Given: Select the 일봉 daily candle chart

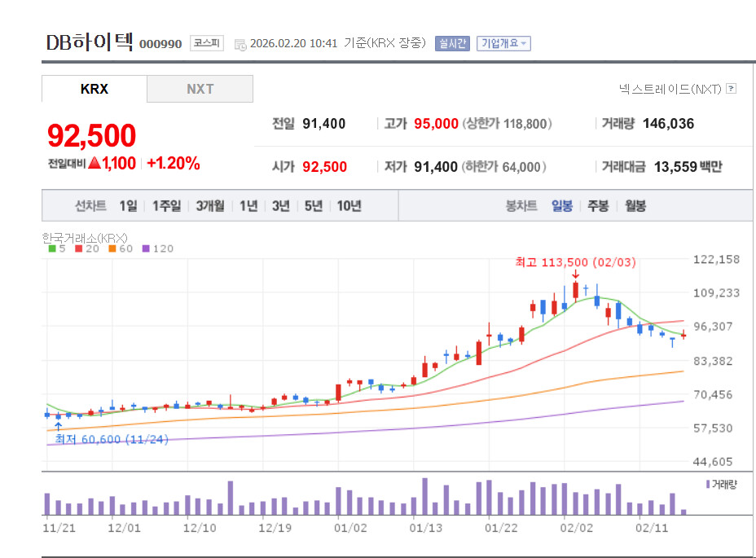Looking at the screenshot, I should point(562,206).
